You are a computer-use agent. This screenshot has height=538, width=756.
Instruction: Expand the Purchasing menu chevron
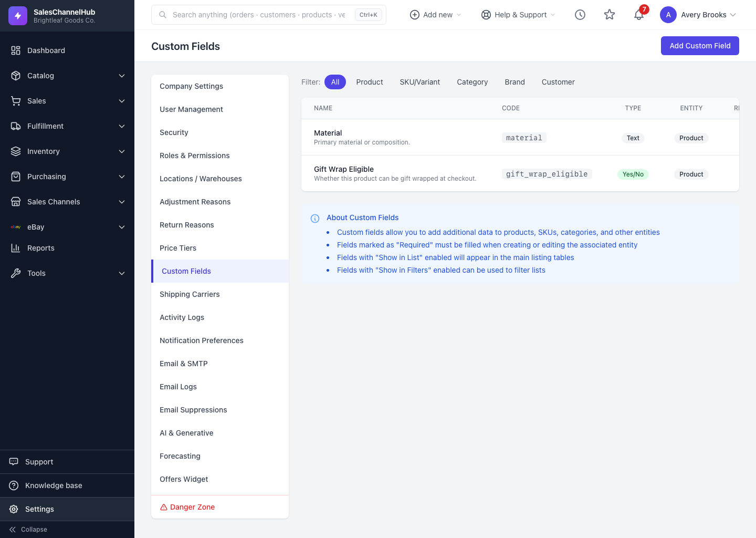(122, 177)
